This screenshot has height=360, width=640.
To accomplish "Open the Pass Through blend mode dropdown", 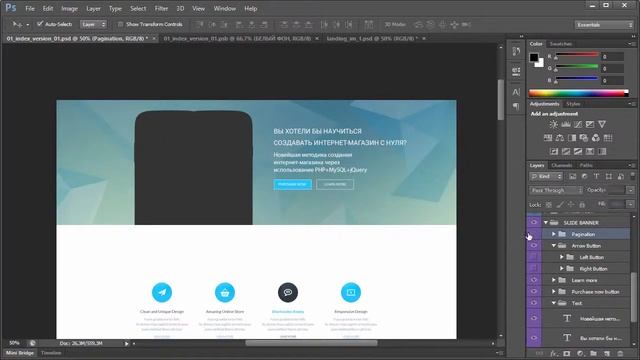I will [556, 190].
